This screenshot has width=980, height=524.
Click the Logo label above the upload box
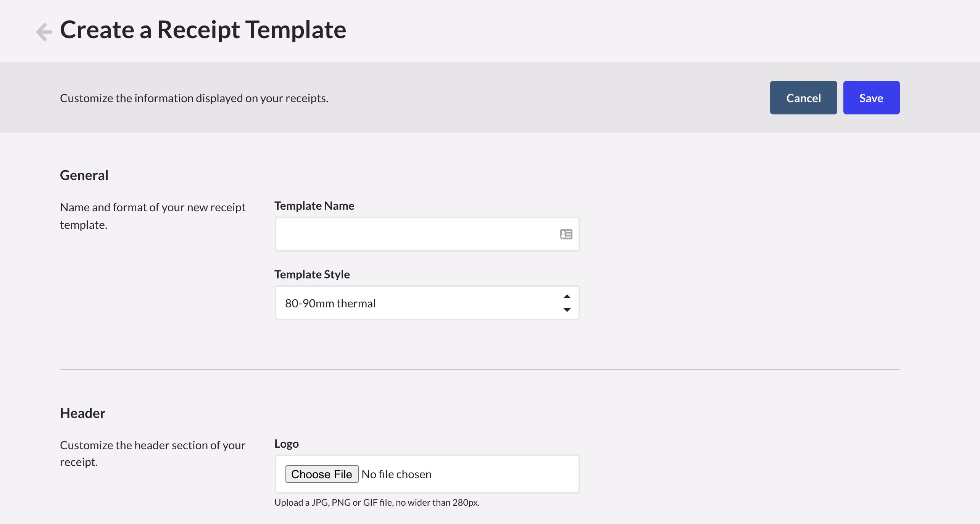point(286,443)
